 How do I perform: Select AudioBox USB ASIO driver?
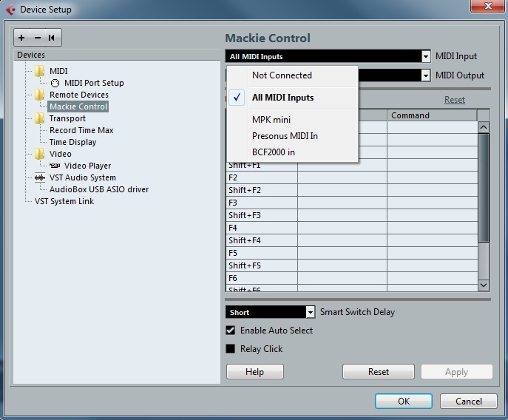pos(99,189)
